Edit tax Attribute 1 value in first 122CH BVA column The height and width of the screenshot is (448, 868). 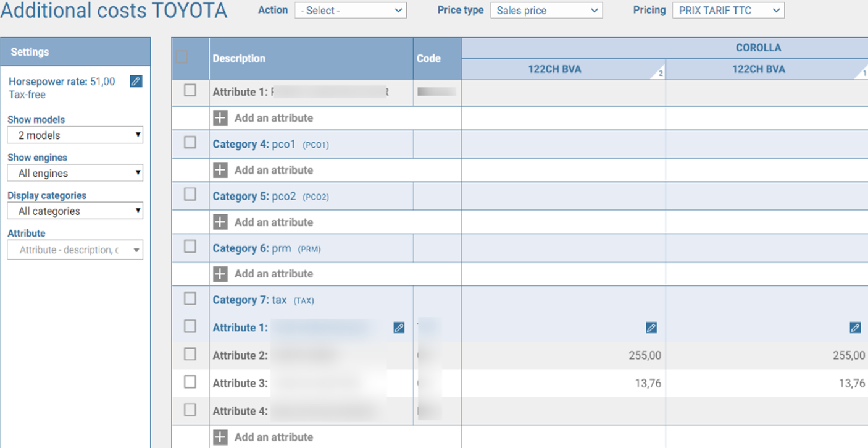click(651, 328)
